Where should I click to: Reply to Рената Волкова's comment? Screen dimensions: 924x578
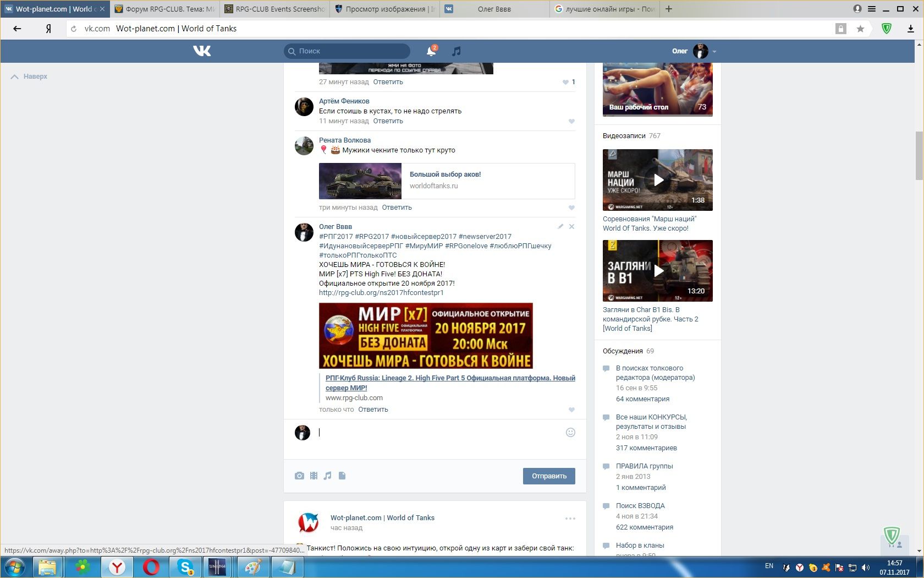397,208
